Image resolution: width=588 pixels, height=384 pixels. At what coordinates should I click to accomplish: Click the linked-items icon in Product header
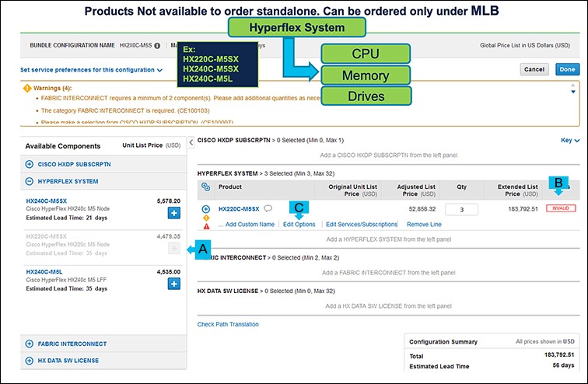206,187
